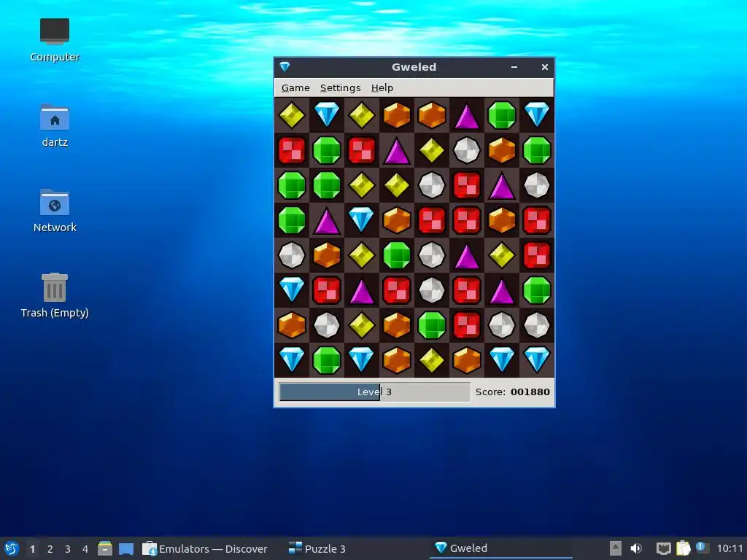Pick the blue diamond gem in the sixth row
Image resolution: width=747 pixels, height=560 pixels.
[x=292, y=290]
